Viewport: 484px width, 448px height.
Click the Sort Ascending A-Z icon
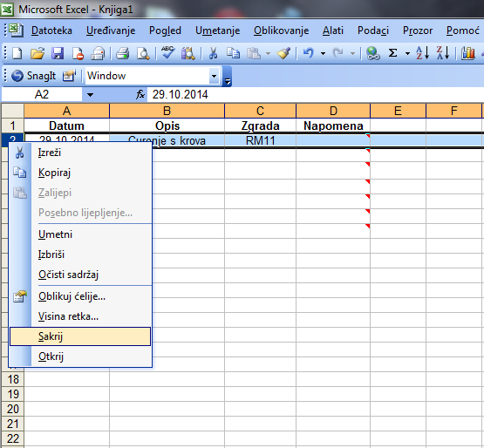422,53
